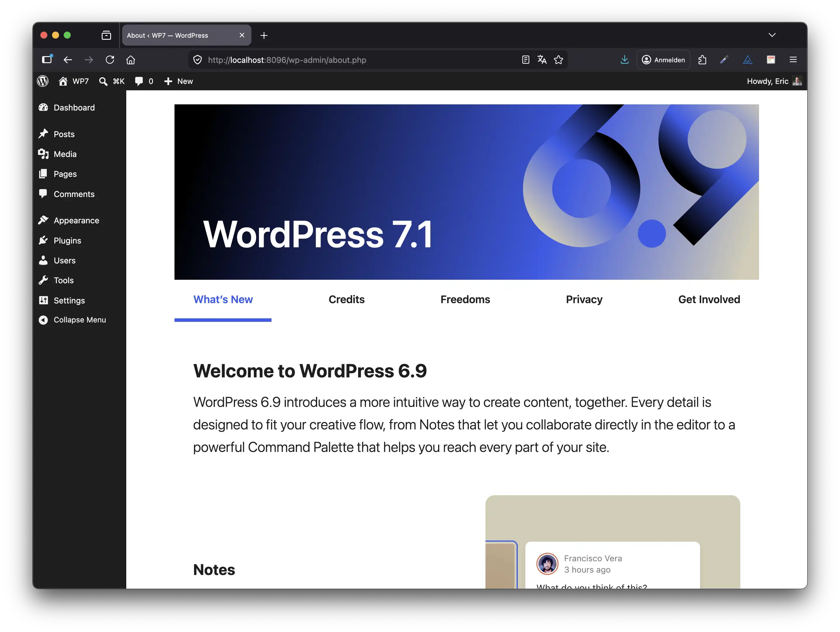The image size is (840, 632).
Task: Open the command palette search icon
Action: tap(103, 81)
